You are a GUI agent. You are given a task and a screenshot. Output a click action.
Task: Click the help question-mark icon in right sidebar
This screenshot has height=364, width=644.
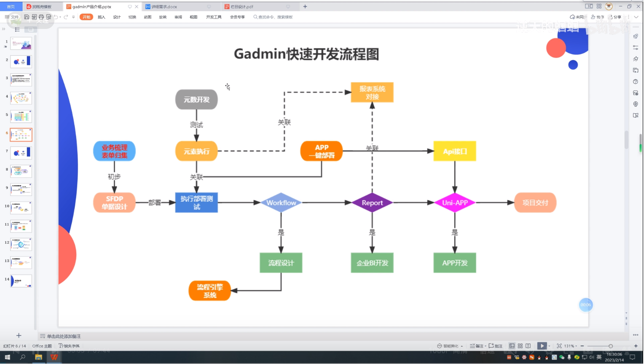(635, 82)
